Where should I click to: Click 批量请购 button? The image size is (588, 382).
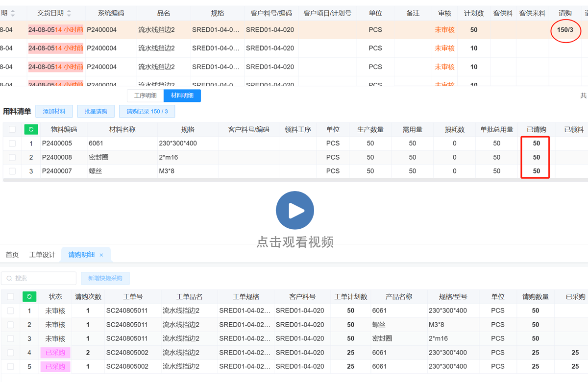pyautogui.click(x=96, y=112)
